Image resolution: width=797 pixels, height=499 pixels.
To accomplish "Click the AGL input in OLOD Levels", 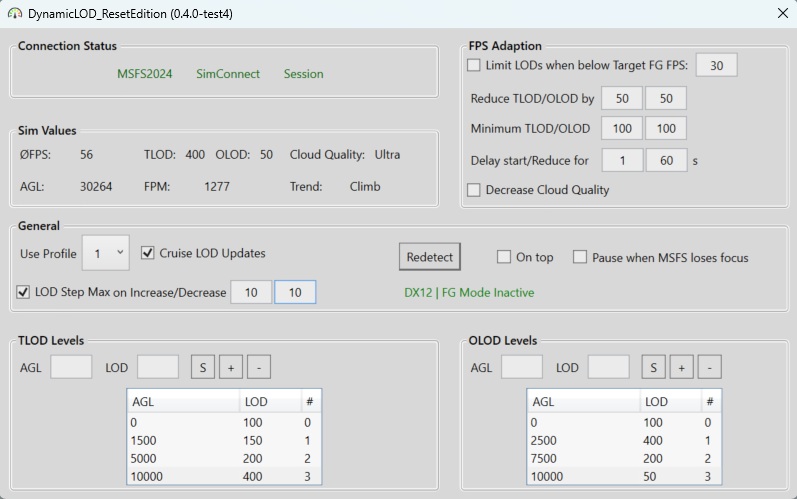I will click(x=522, y=367).
